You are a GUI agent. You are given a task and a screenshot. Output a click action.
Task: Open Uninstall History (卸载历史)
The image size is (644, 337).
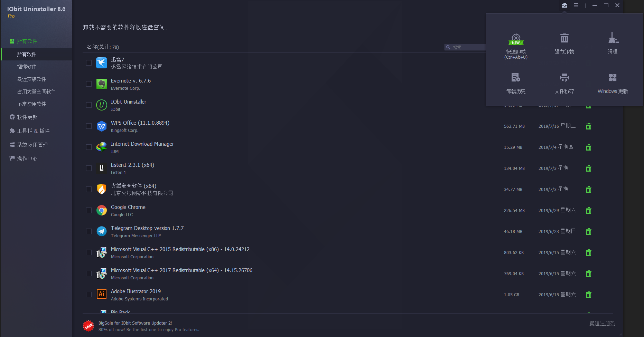point(516,83)
